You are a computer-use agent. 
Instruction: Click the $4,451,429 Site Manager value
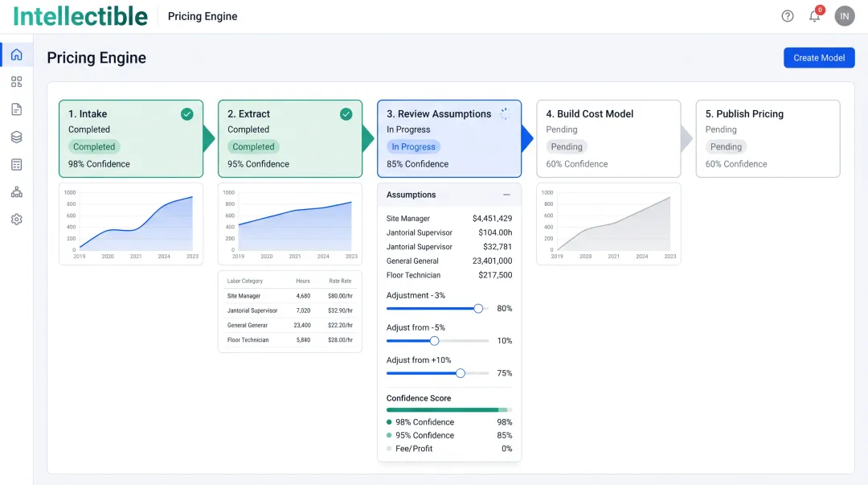click(x=492, y=219)
